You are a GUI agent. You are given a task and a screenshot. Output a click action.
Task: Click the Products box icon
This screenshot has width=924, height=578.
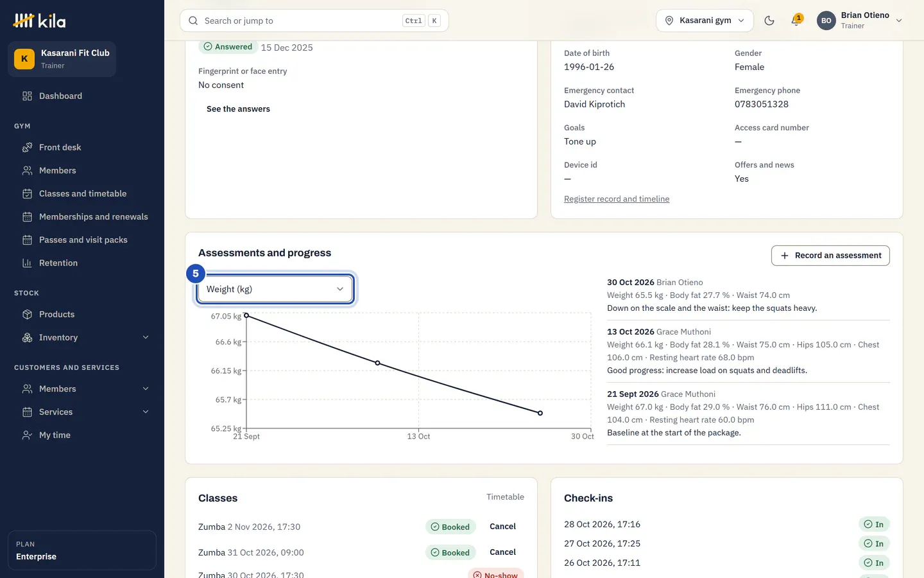click(x=27, y=315)
